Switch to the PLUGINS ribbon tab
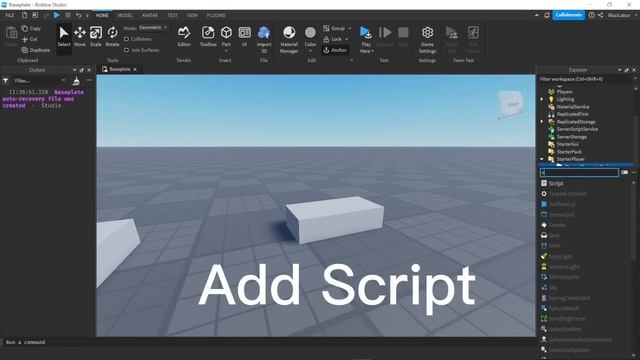This screenshot has height=360, width=640. pyautogui.click(x=216, y=15)
